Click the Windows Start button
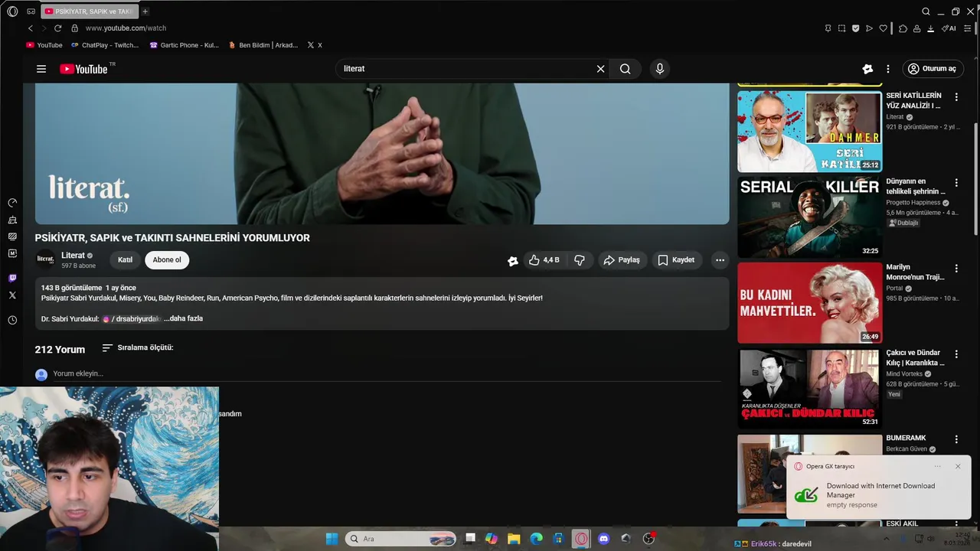Image resolution: width=980 pixels, height=551 pixels. (332, 539)
